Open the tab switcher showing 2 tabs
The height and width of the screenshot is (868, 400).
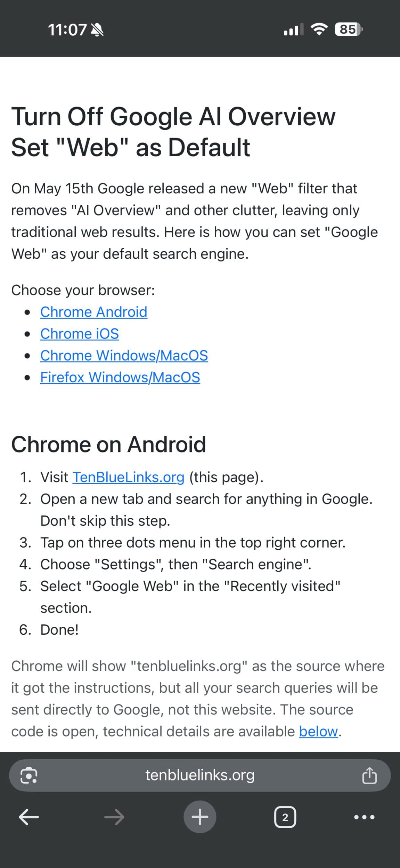[x=285, y=817]
